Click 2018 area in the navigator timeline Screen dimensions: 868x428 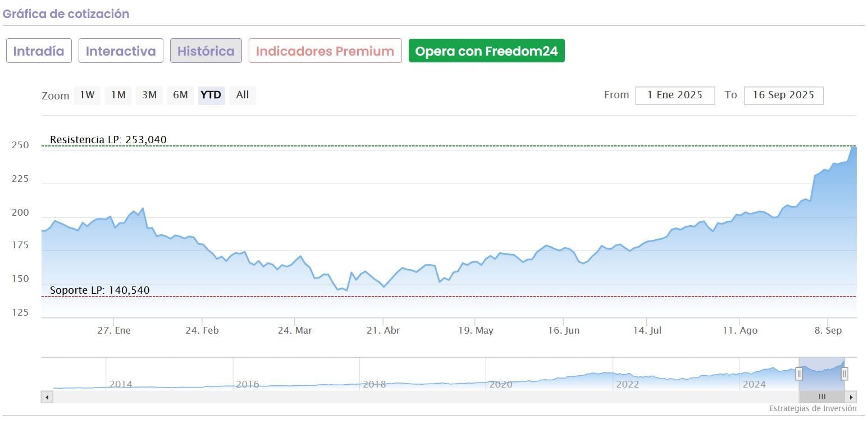pyautogui.click(x=374, y=384)
